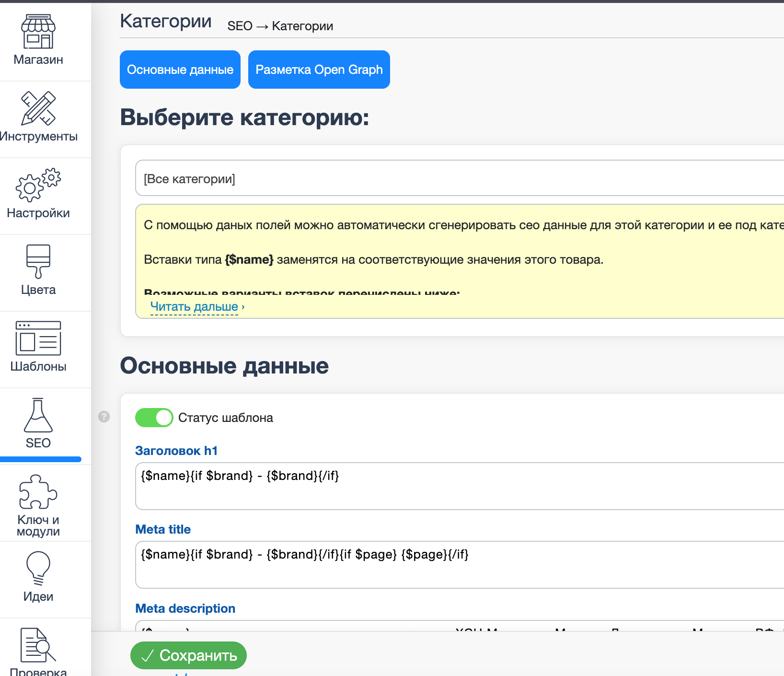The height and width of the screenshot is (676, 784).
Task: Click the Meta description field label
Action: (185, 608)
